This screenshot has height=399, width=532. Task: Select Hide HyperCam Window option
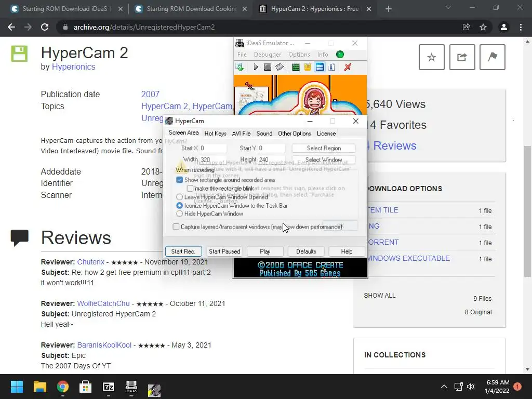pyautogui.click(x=179, y=214)
